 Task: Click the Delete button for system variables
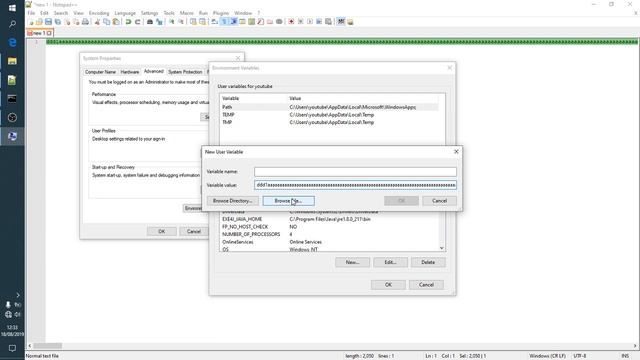(428, 262)
